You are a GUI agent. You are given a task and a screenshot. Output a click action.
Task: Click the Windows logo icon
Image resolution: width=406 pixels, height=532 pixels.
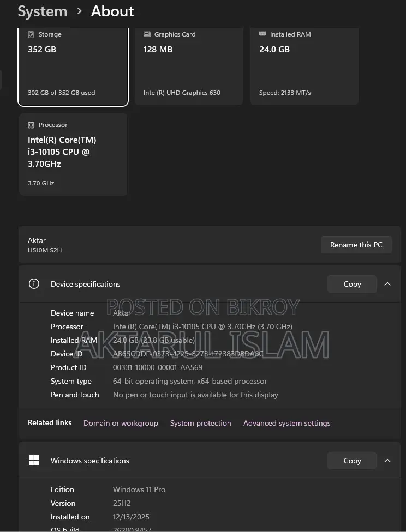34,461
